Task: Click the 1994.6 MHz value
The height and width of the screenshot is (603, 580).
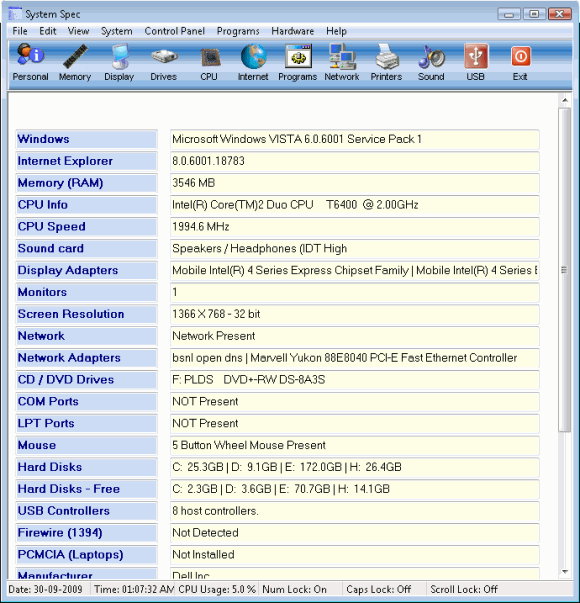Action: pyautogui.click(x=355, y=227)
